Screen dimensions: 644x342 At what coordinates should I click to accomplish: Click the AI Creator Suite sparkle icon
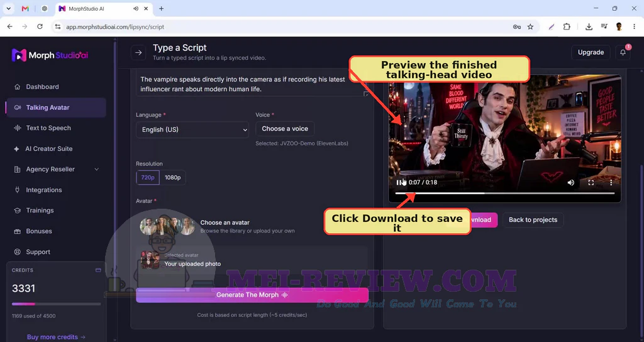16,148
